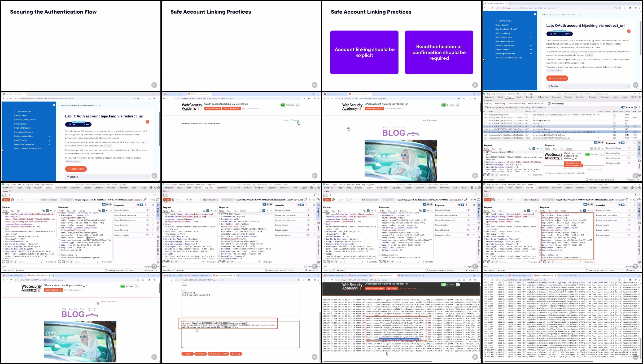Select side-by-side layout above rendered Response panel
This screenshot has width=643, height=364.
pyautogui.click(x=596, y=142)
